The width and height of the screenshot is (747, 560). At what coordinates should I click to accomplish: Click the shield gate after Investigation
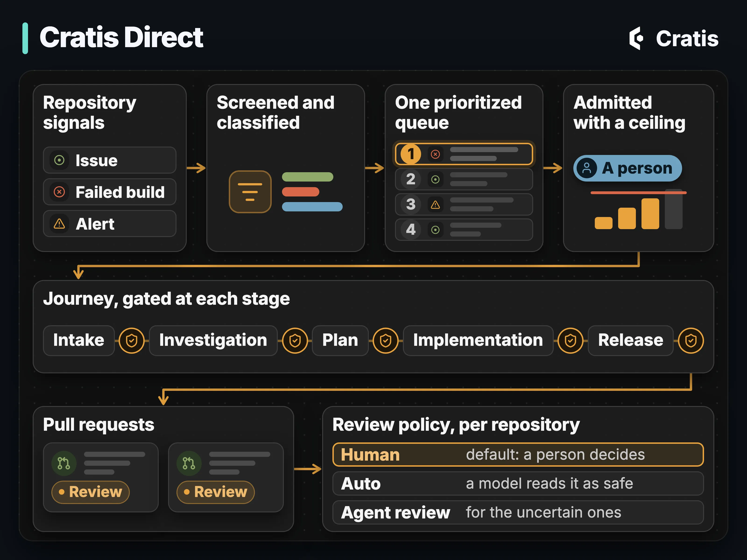pyautogui.click(x=295, y=341)
